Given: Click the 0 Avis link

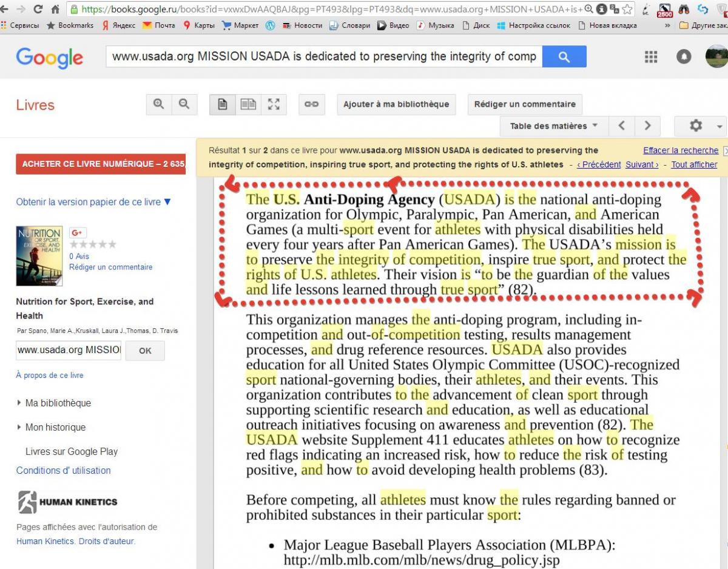Looking at the screenshot, I should pyautogui.click(x=79, y=257).
